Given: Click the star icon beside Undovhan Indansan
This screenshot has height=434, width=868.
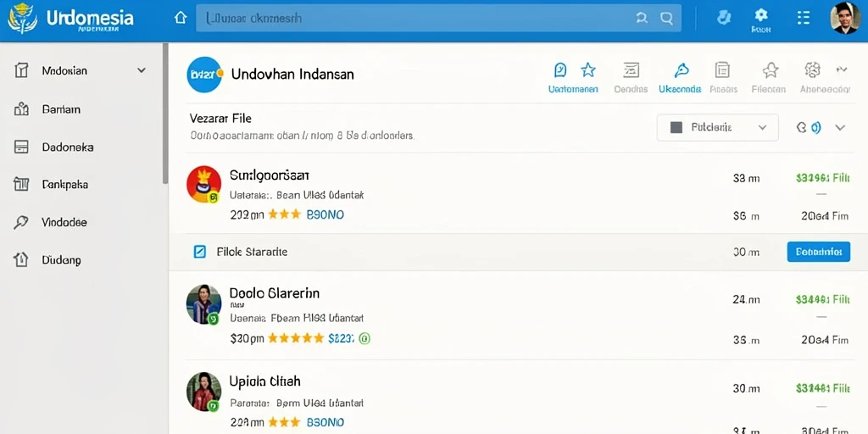Looking at the screenshot, I should coord(588,70).
